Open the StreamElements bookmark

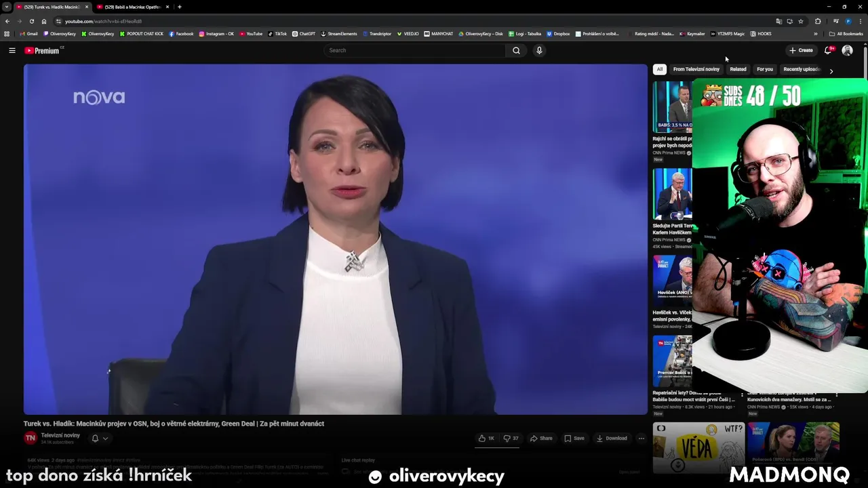pyautogui.click(x=339, y=34)
